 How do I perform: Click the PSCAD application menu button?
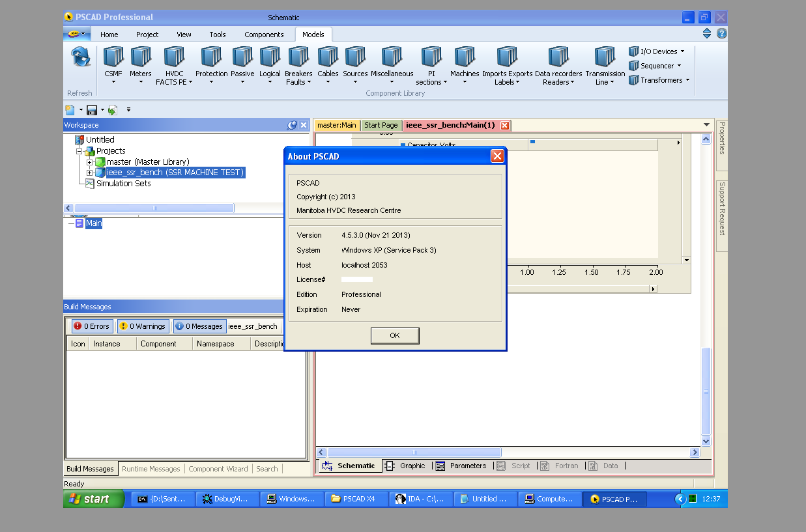[76, 33]
